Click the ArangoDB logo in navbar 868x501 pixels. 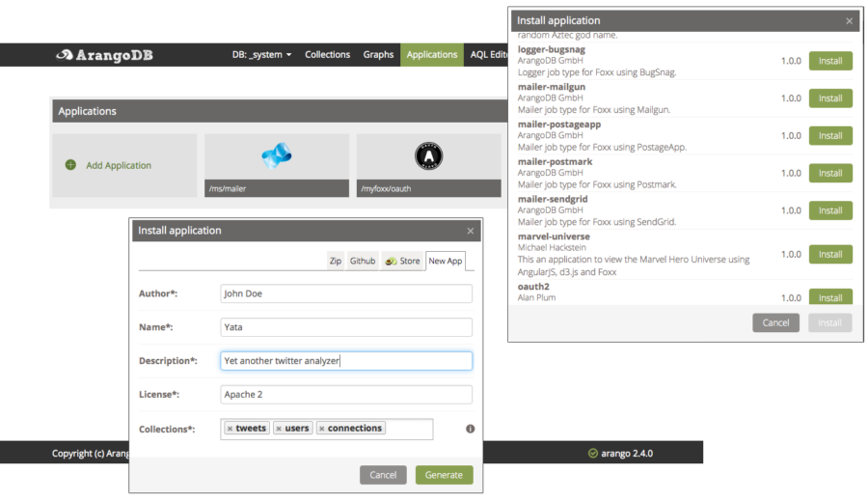[x=104, y=55]
